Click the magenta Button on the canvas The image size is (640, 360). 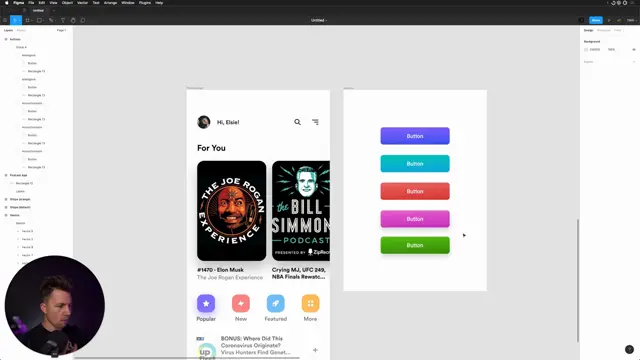point(415,219)
